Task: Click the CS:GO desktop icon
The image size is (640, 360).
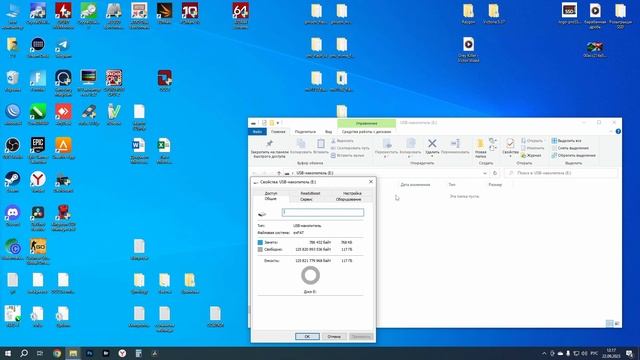Action: [38, 251]
